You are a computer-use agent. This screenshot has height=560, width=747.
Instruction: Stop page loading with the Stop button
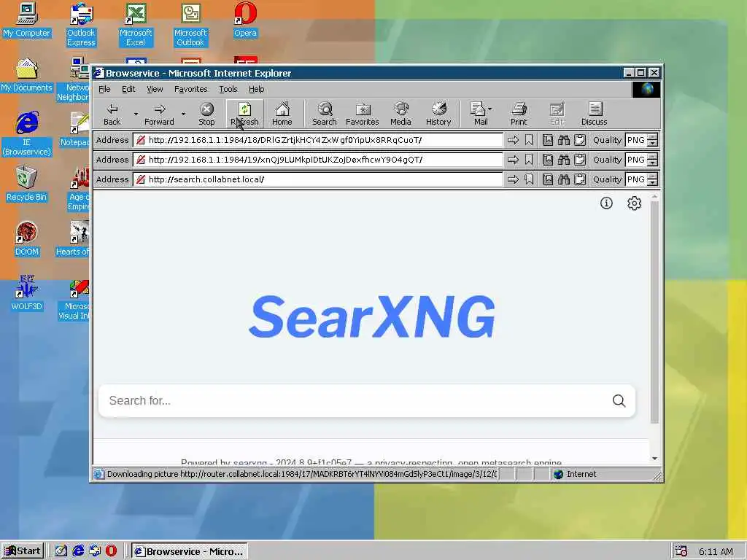206,114
